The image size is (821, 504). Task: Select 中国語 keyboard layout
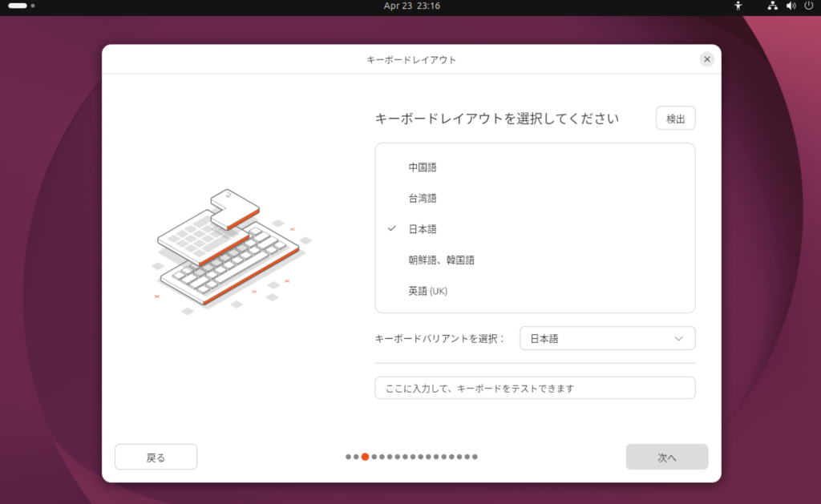(x=423, y=167)
